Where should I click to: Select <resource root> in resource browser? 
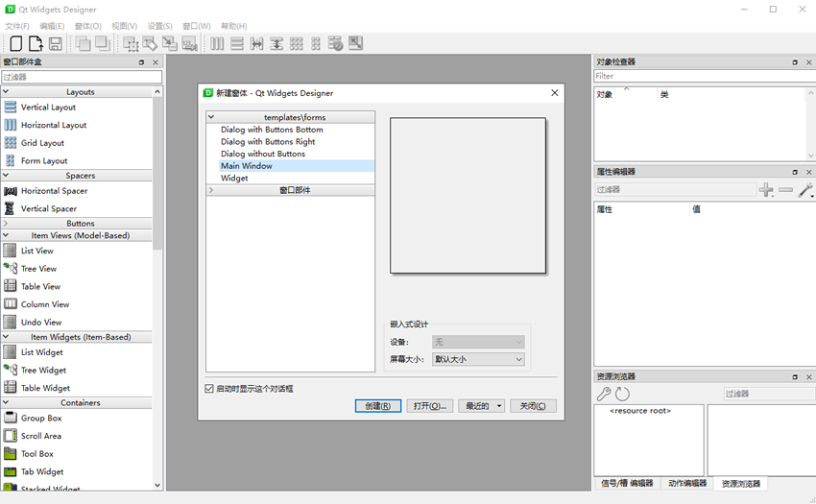(x=640, y=411)
